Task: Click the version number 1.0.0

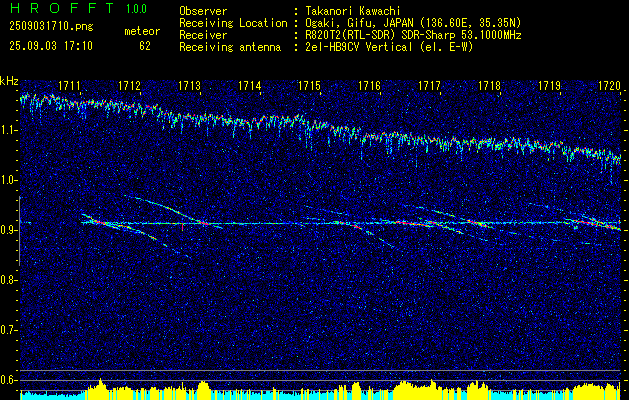Action: 136,8
